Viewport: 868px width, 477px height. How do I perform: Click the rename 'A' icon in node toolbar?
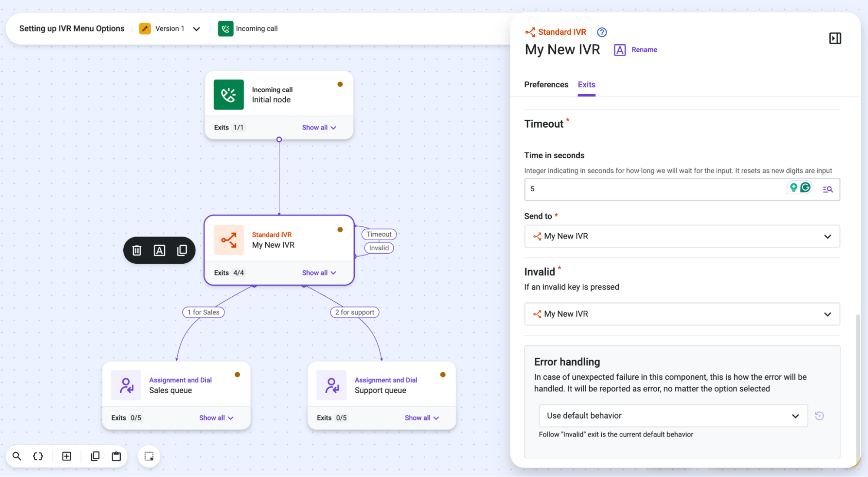(x=159, y=250)
